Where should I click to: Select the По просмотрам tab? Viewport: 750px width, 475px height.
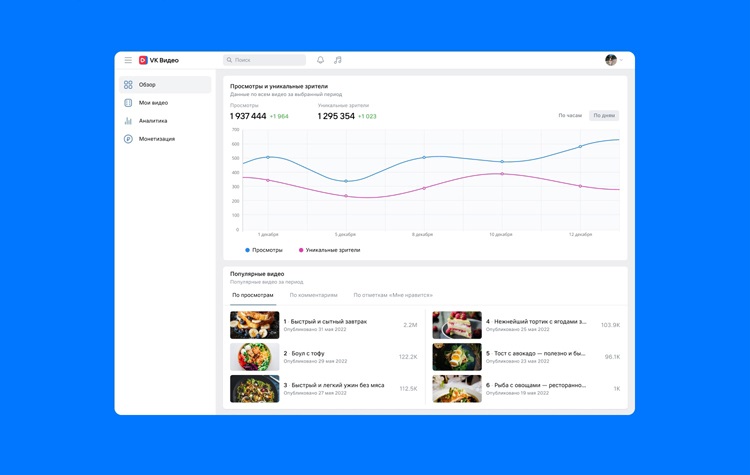(253, 295)
